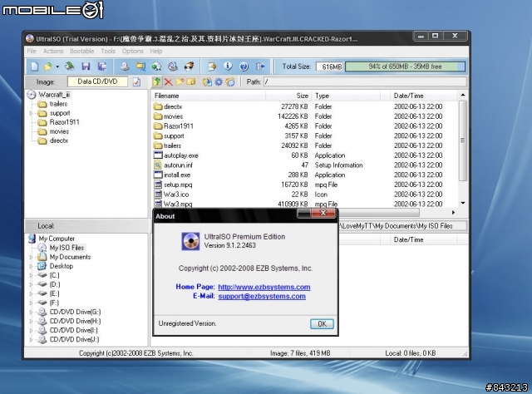Open the Bootable menu
Image resolution: width=532 pixels, height=394 pixels.
(81, 52)
